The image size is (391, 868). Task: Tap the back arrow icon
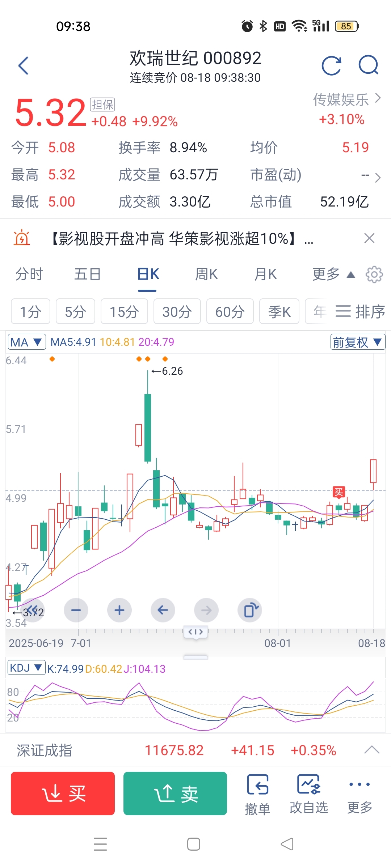[24, 66]
